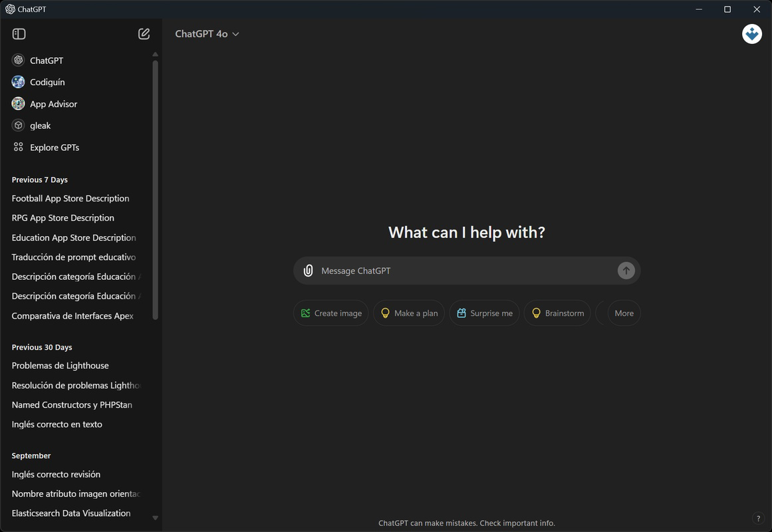The width and height of the screenshot is (772, 532).
Task: Open the user profile avatar menu
Action: [751, 33]
